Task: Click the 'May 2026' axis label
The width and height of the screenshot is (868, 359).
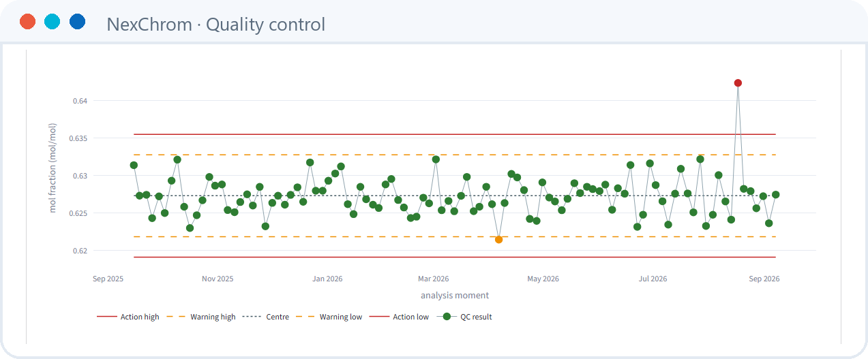Action: [x=543, y=279]
